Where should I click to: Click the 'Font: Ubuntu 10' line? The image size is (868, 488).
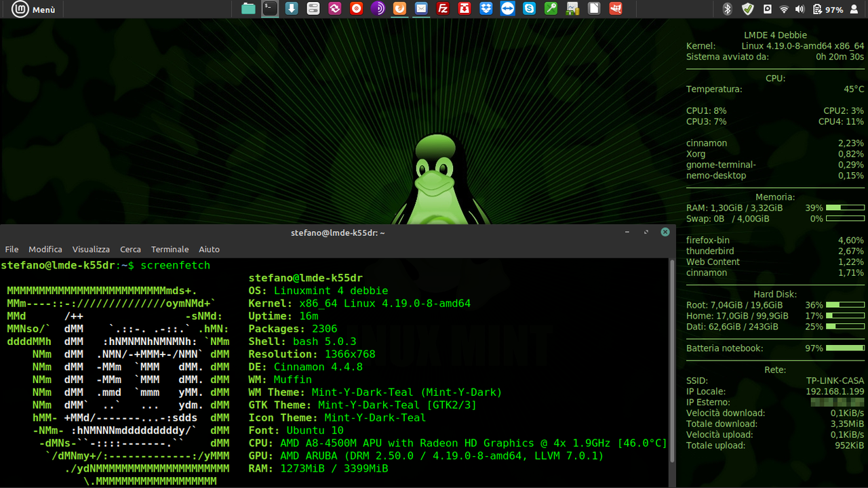pyautogui.click(x=296, y=430)
